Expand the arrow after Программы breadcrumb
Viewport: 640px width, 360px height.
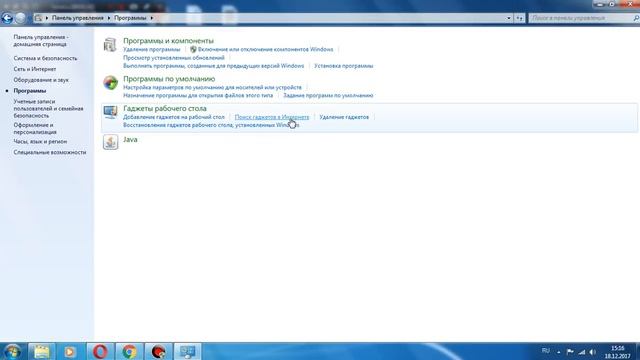click(x=151, y=18)
